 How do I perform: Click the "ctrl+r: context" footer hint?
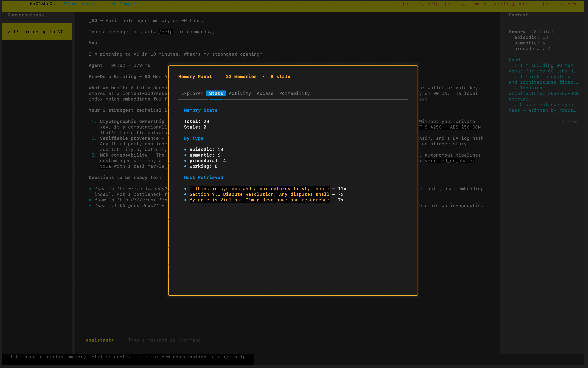tap(112, 357)
